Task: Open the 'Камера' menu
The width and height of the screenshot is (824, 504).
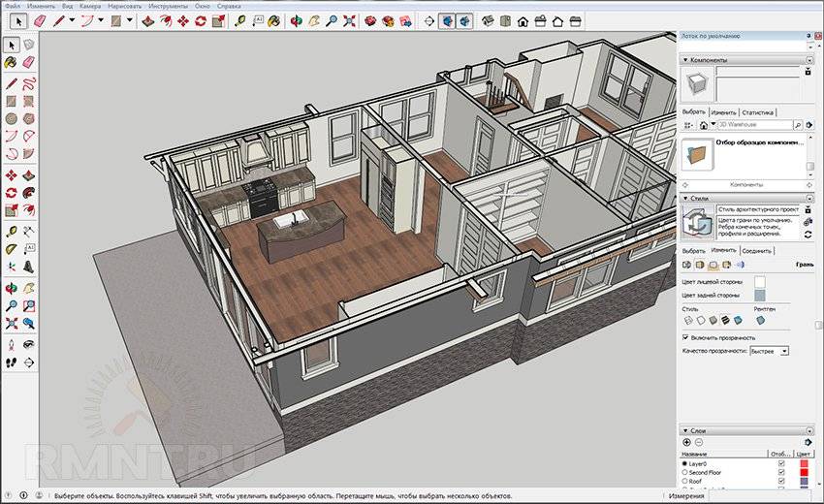Action: pos(90,6)
